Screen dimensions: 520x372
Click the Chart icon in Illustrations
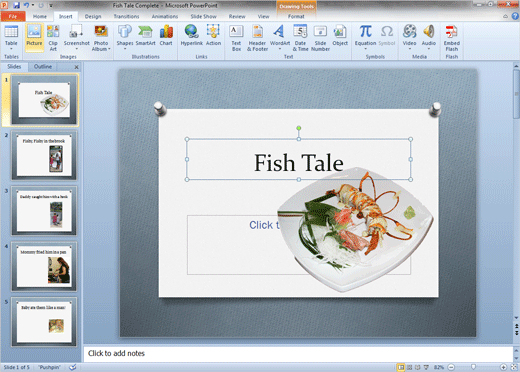click(166, 36)
